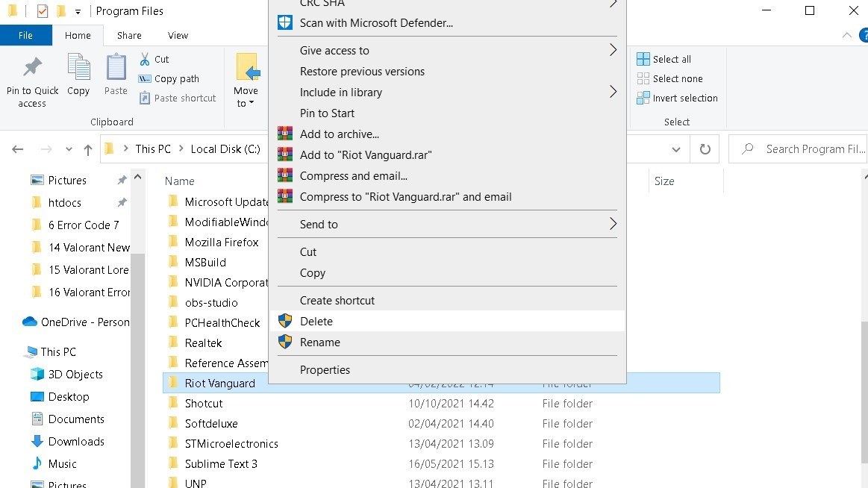Click the Select none icon
Viewport: 868px width, 488px height.
pos(643,78)
